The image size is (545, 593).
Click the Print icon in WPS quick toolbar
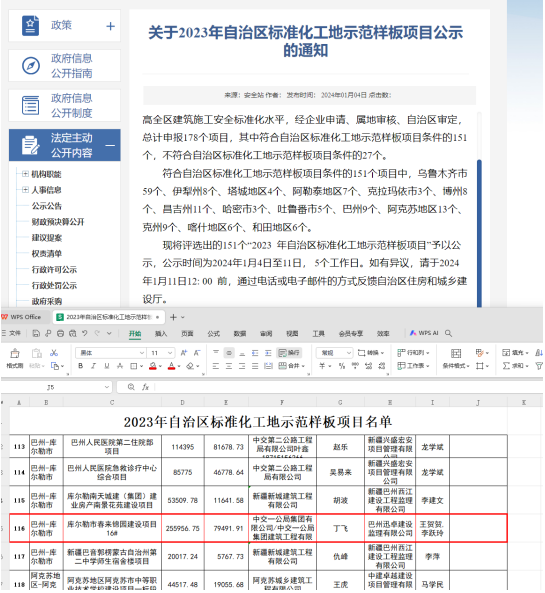61,334
